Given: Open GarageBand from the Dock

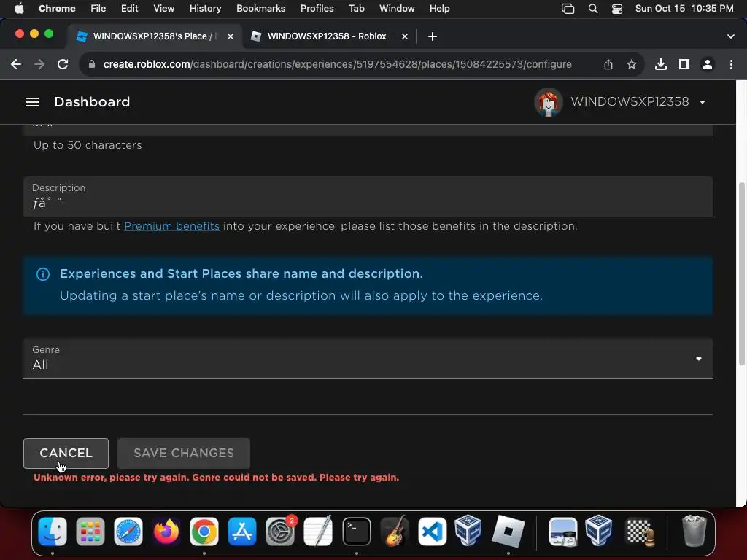Looking at the screenshot, I should [395, 532].
